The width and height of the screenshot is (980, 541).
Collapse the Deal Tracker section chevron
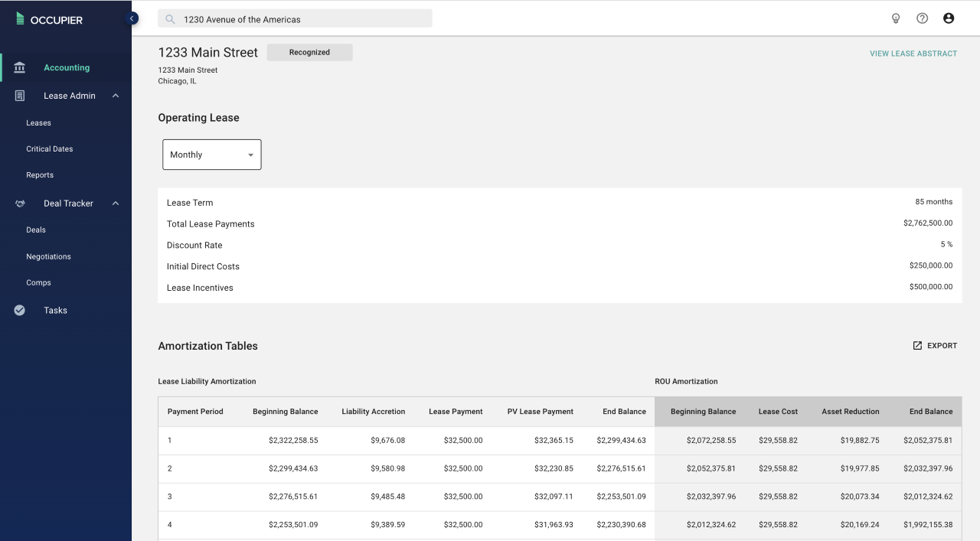(116, 204)
